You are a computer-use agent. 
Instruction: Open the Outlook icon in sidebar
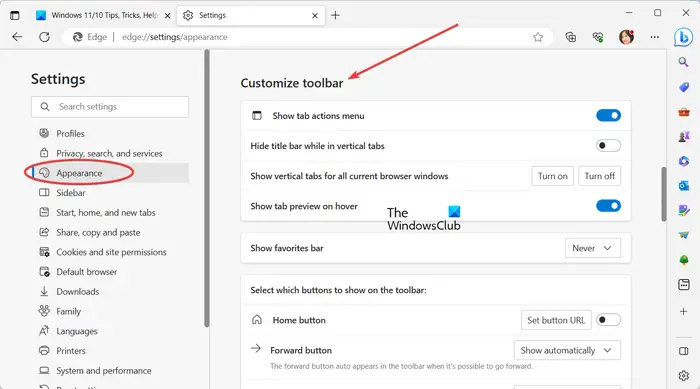pyautogui.click(x=683, y=185)
